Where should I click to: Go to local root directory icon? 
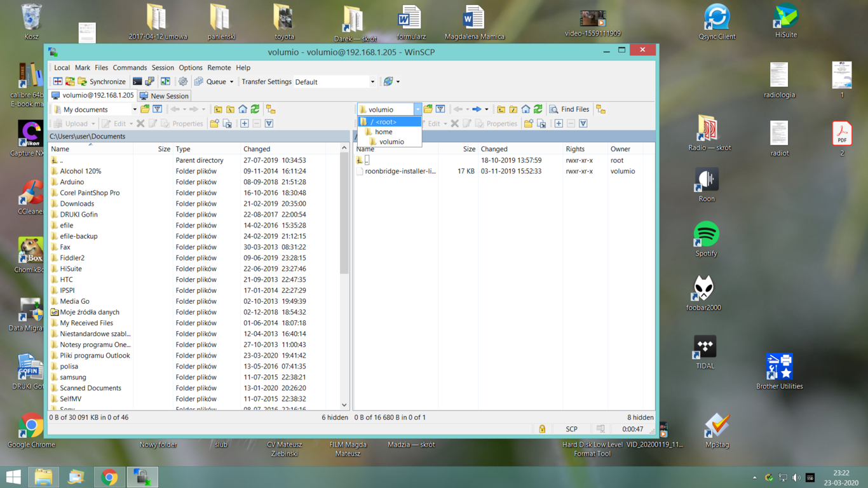pyautogui.click(x=230, y=109)
